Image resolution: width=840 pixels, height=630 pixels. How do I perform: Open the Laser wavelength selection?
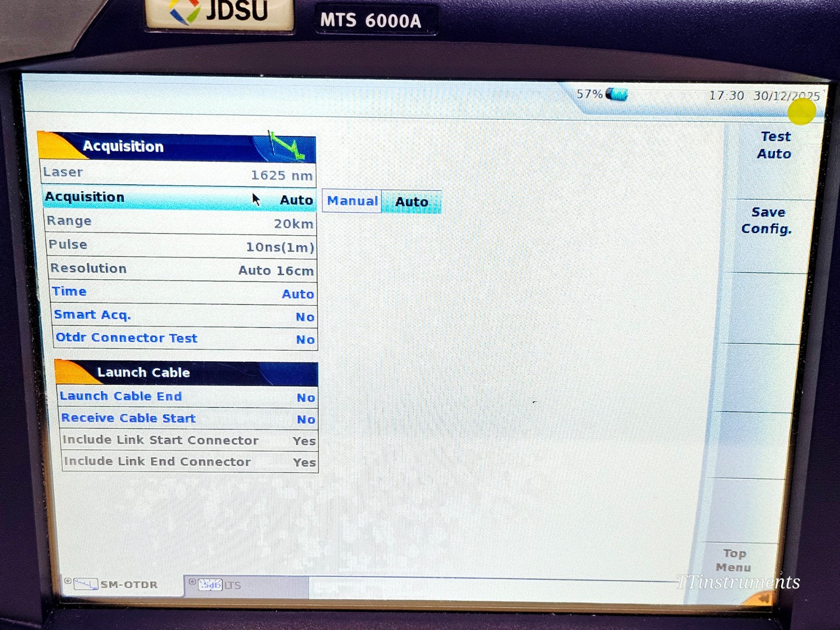coord(181,173)
